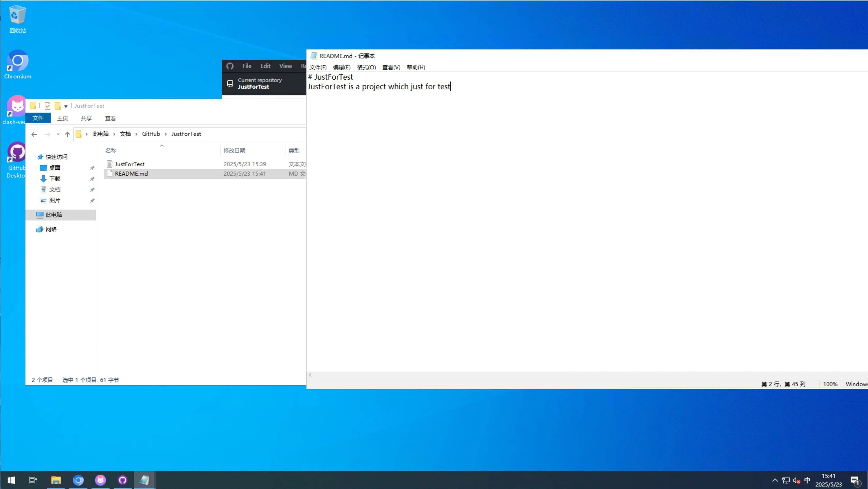Viewport: 868px width, 489px height.
Task: Open the Task View taskbar button
Action: point(33,480)
